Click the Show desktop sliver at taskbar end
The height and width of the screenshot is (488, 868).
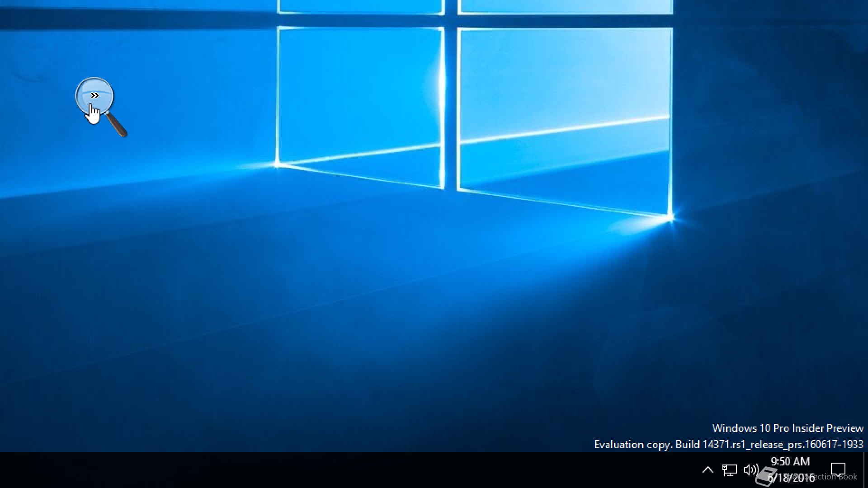pos(865,470)
